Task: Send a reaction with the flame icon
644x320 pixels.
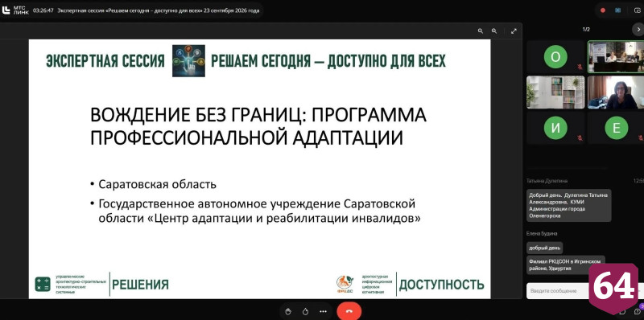Action: click(305, 311)
